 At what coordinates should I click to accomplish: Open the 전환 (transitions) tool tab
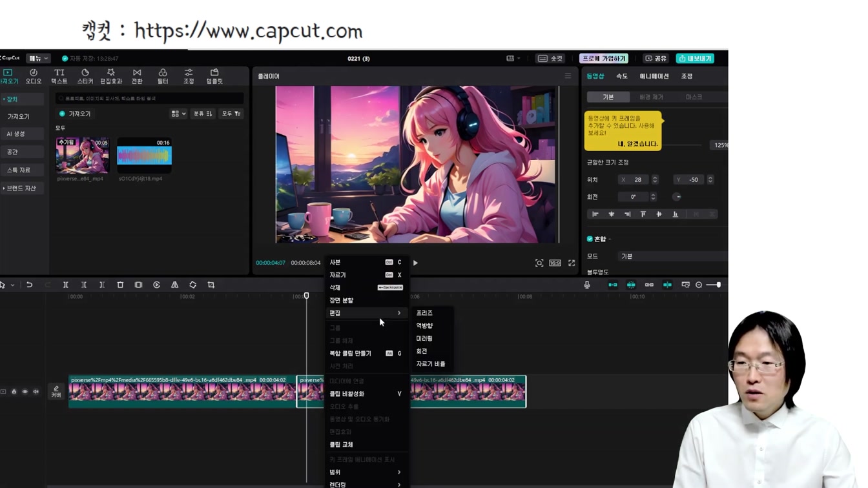(137, 76)
